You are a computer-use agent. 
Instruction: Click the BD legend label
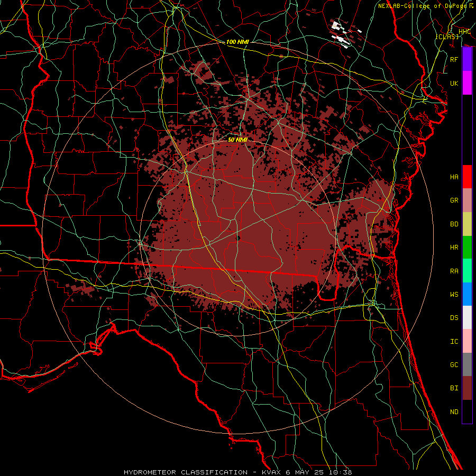click(x=454, y=224)
